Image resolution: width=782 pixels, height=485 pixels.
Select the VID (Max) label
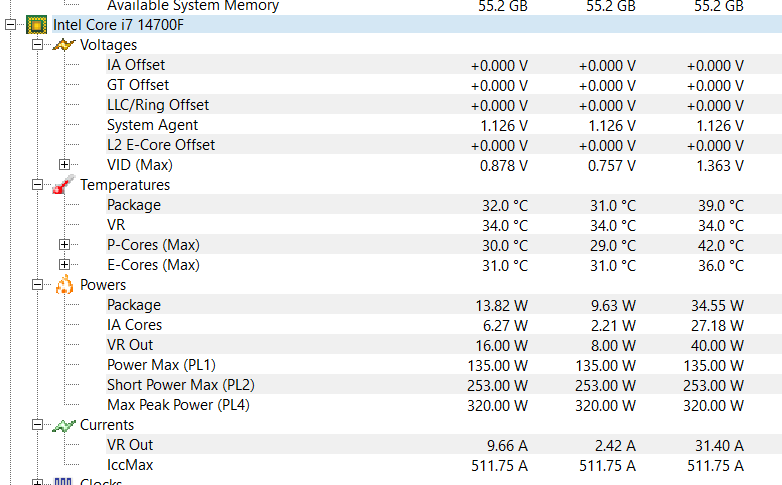click(x=140, y=165)
